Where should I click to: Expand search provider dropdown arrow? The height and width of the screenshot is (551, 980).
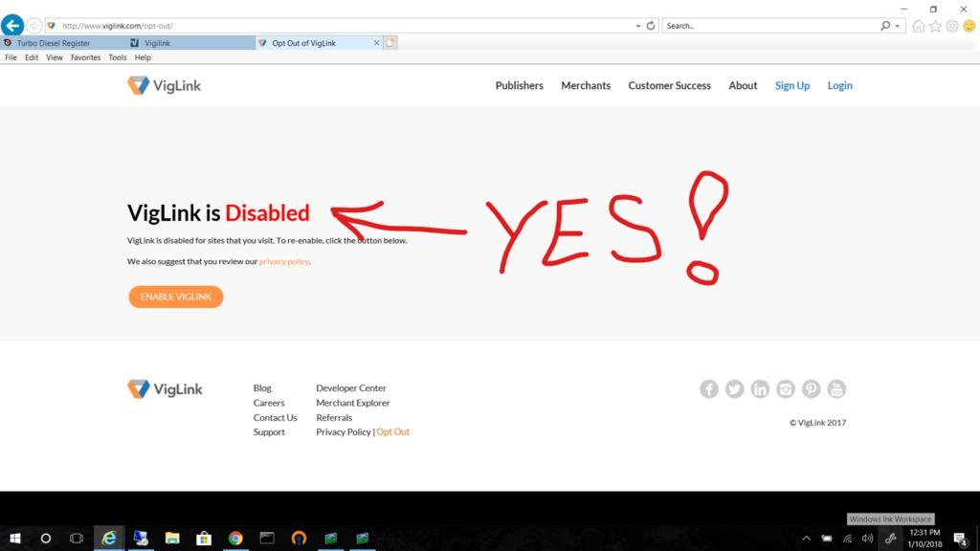coord(898,26)
